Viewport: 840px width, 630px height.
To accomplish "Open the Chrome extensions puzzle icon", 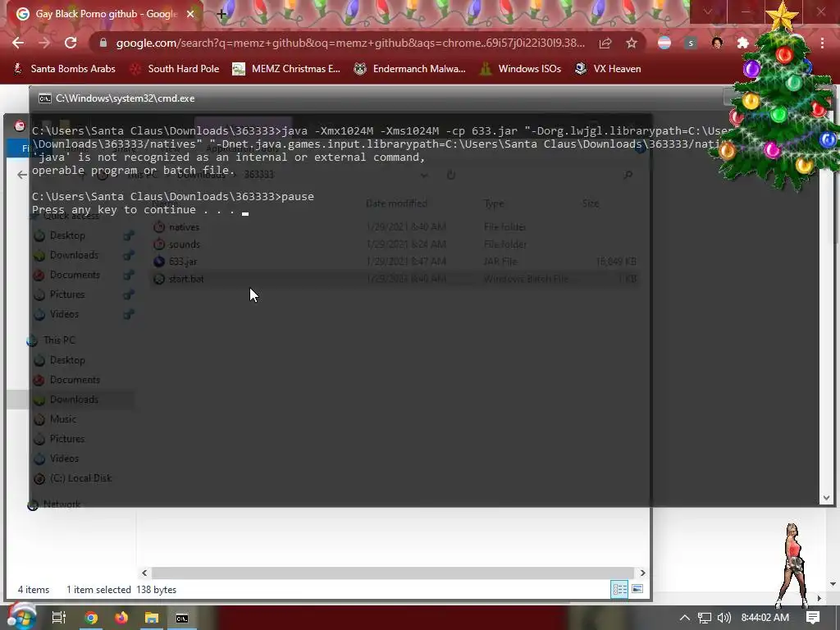I will (743, 43).
